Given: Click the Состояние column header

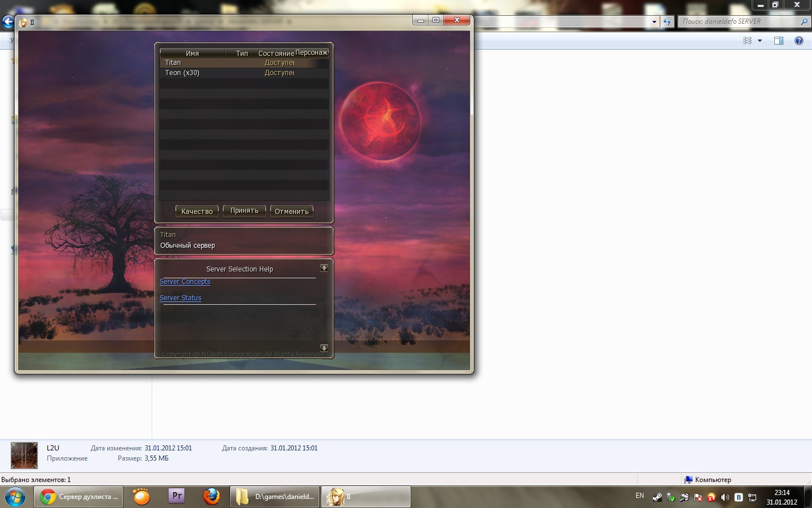Looking at the screenshot, I should point(276,53).
